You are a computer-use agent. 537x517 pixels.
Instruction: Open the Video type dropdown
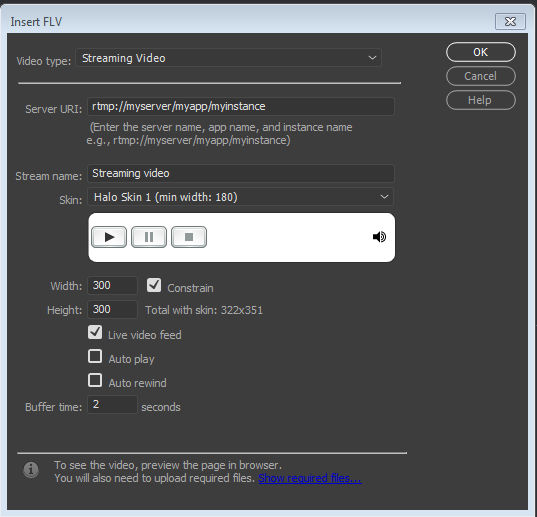click(229, 58)
